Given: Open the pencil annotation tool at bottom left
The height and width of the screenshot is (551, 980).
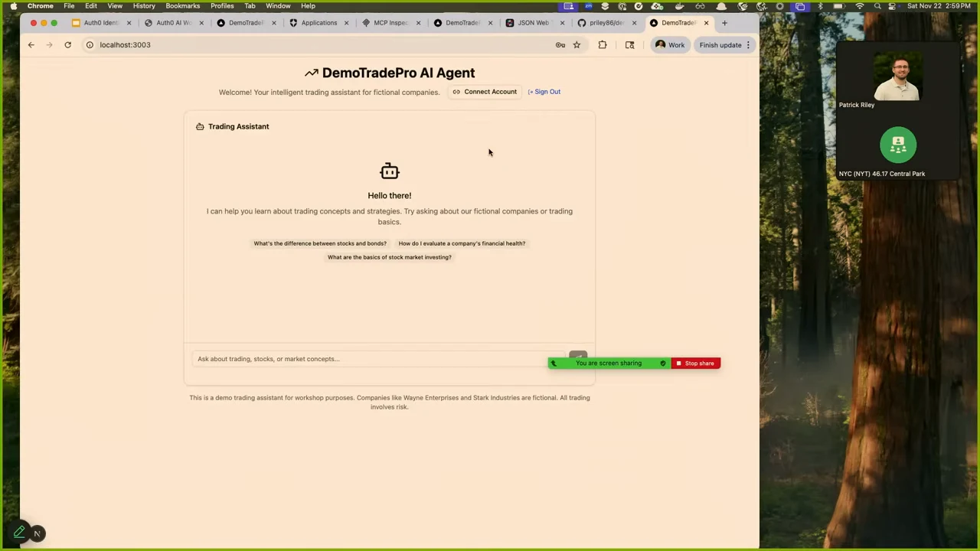Looking at the screenshot, I should (19, 532).
